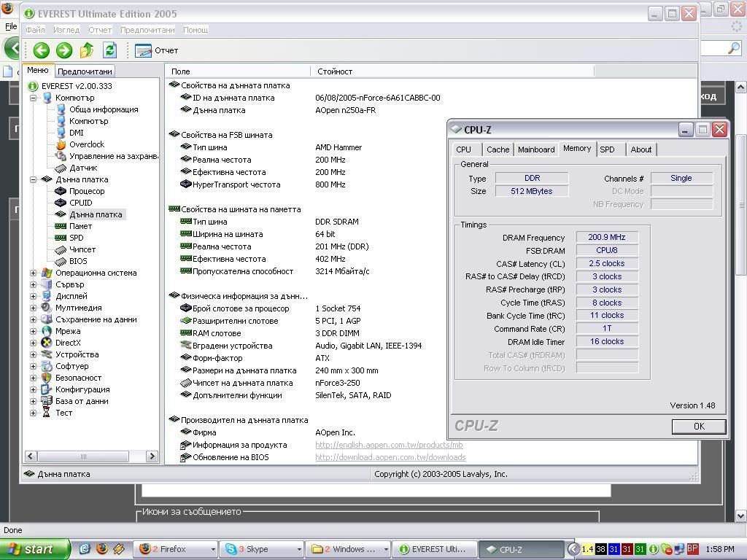Click the Refresh icon in EVEREST toolbar
747x560 pixels.
109,50
